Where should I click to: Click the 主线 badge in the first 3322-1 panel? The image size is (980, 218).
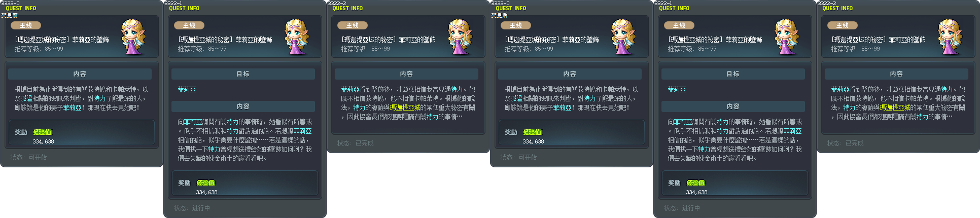click(x=189, y=25)
